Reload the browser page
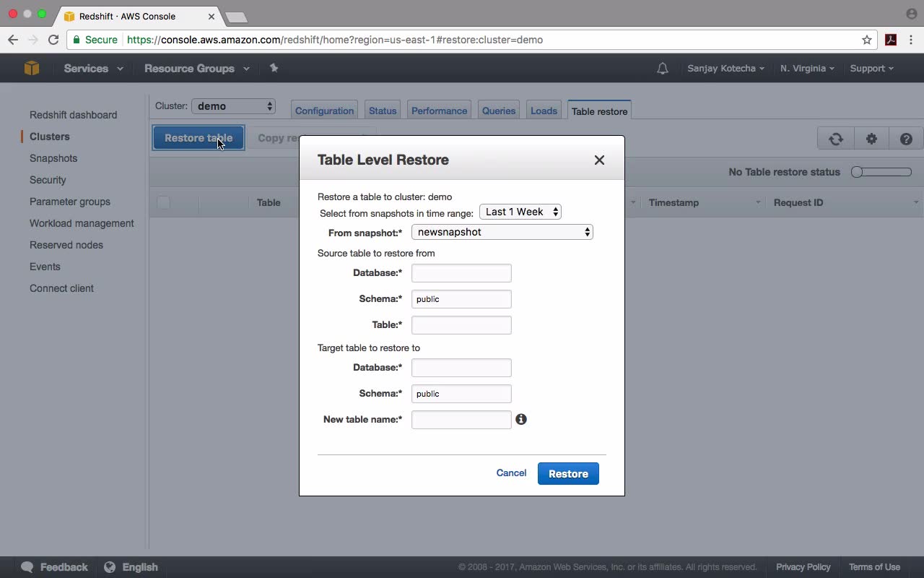 click(x=53, y=40)
